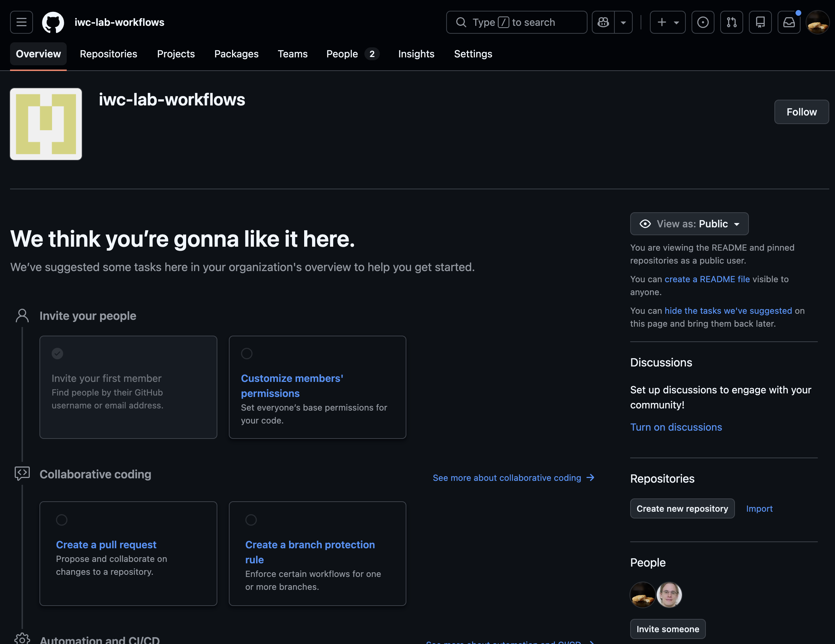The width and height of the screenshot is (835, 644).
Task: Click the People sidebar heading
Action: tap(648, 563)
